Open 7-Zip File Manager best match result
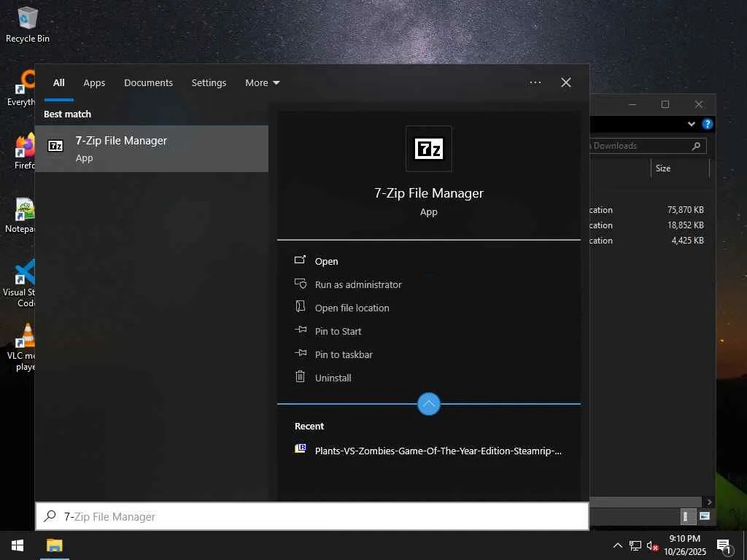Image resolution: width=747 pixels, height=560 pixels. coord(152,149)
